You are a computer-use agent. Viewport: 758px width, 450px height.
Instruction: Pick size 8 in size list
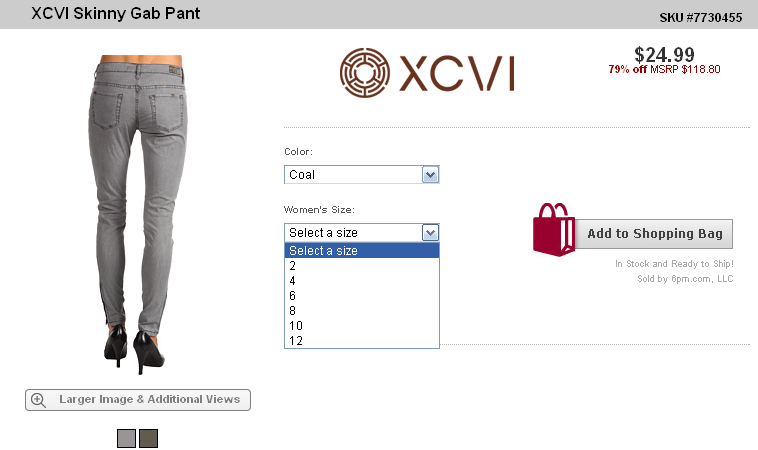tap(362, 310)
